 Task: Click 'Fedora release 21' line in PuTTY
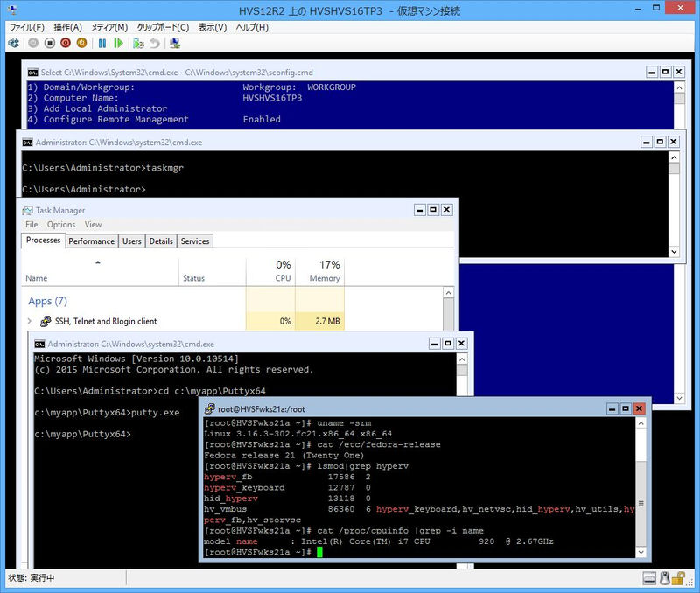click(283, 455)
